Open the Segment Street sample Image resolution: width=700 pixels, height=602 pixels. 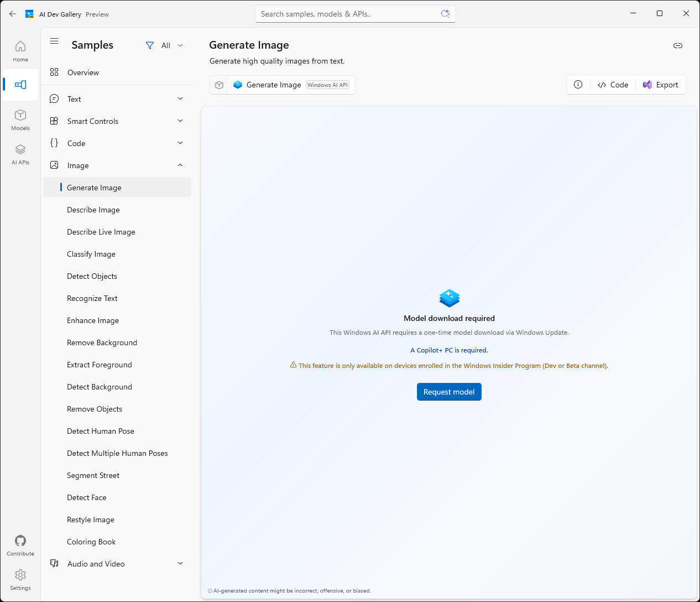tap(117, 475)
